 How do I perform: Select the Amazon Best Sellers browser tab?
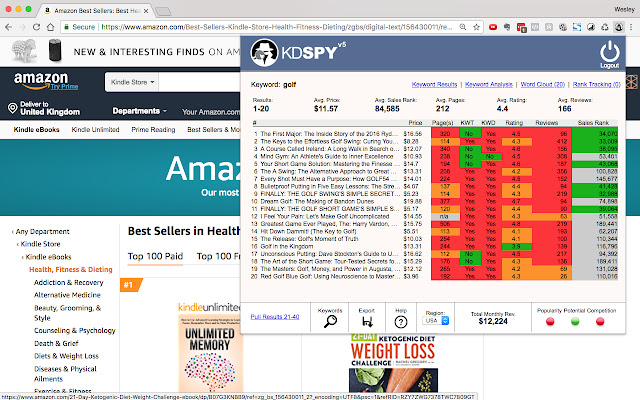tap(96, 11)
